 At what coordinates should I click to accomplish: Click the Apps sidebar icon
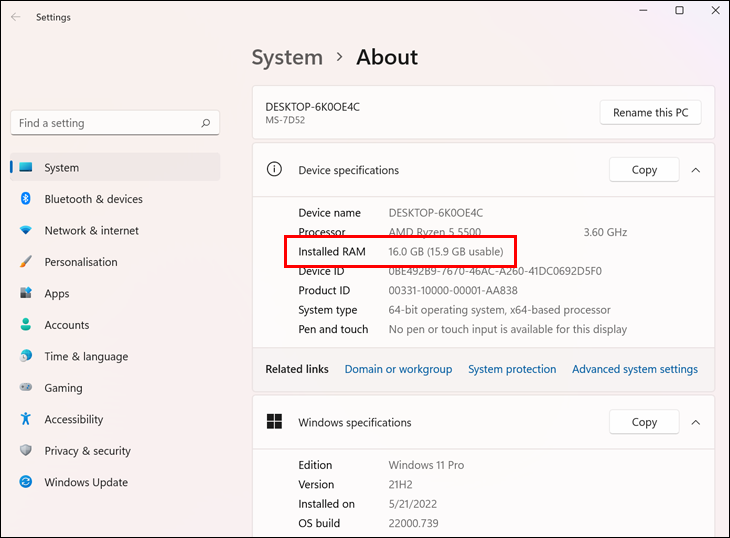[x=26, y=293]
